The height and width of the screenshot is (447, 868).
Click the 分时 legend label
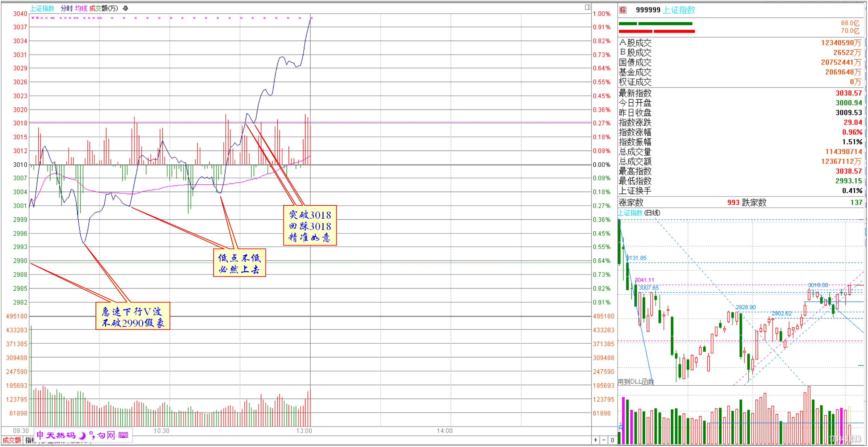click(x=67, y=8)
